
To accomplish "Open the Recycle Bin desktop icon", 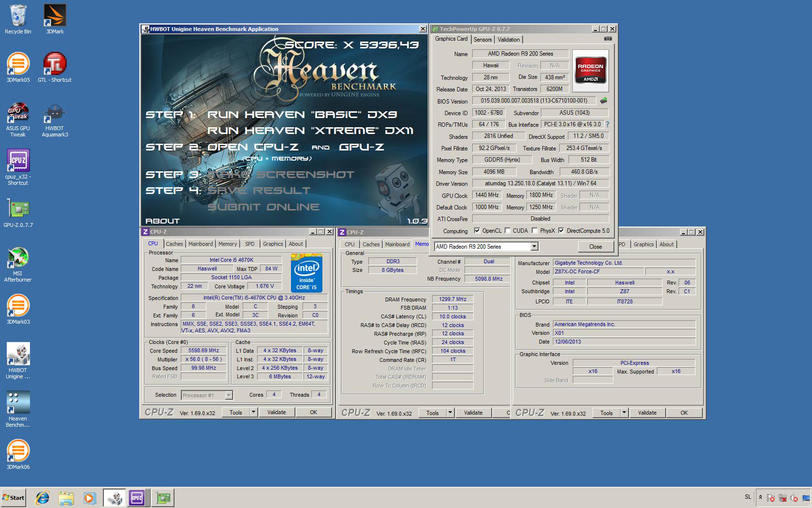I will (x=18, y=19).
